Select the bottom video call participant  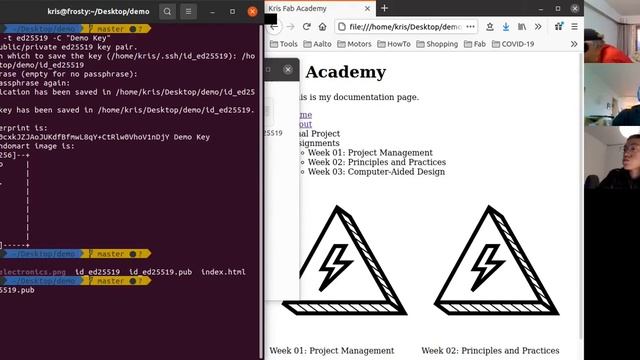[612, 158]
